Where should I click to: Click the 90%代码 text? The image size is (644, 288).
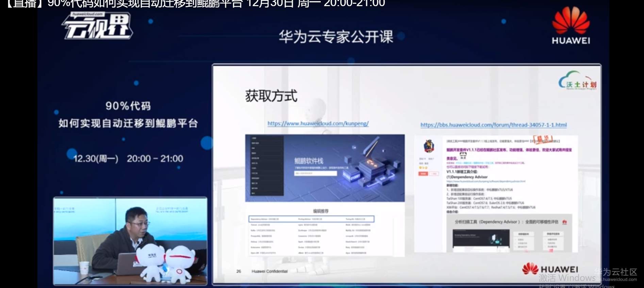[128, 106]
